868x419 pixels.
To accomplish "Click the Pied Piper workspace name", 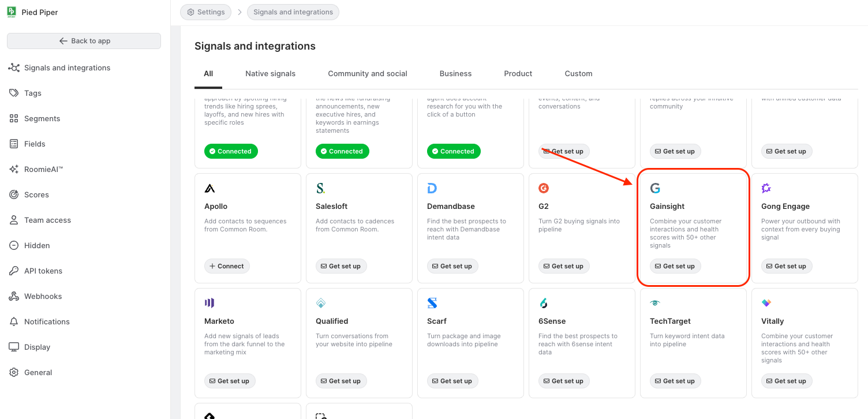I will [x=40, y=12].
